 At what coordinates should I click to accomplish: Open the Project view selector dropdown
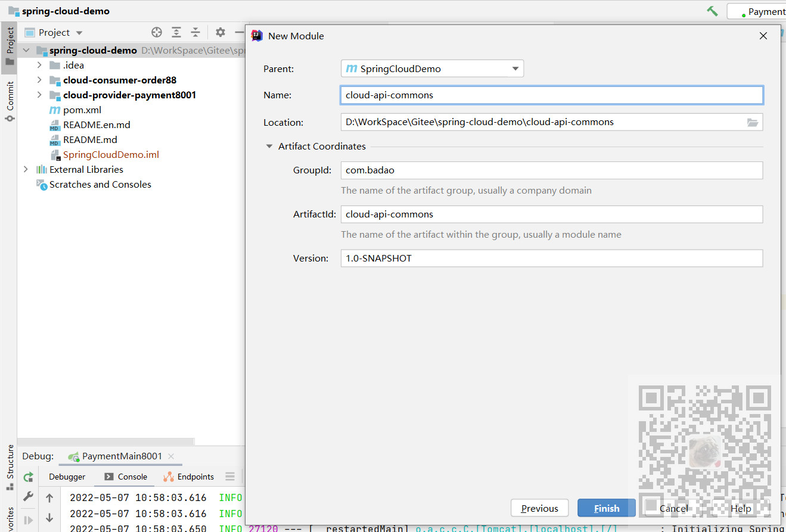79,33
